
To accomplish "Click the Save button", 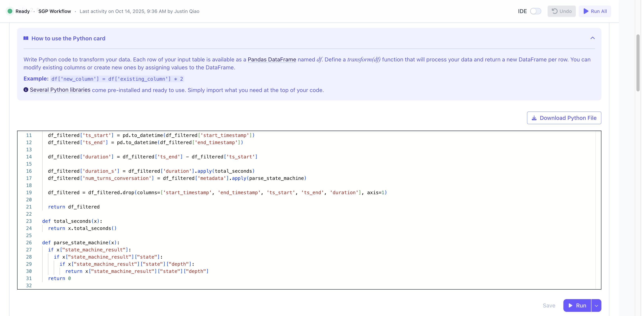I will (549, 305).
